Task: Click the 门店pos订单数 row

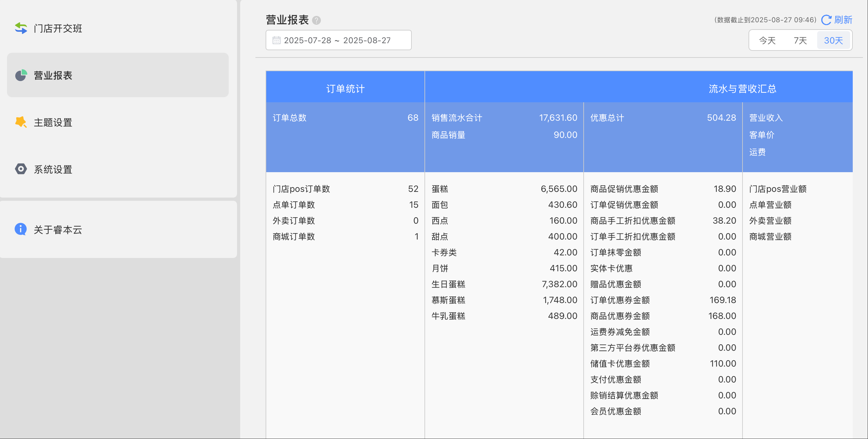Action: (345, 189)
